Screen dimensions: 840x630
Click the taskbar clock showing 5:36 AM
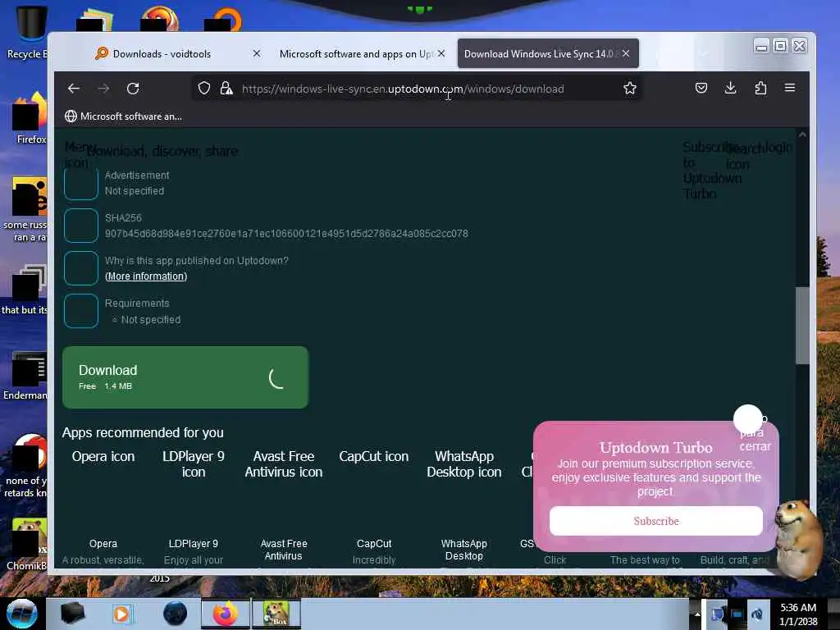coord(798,614)
